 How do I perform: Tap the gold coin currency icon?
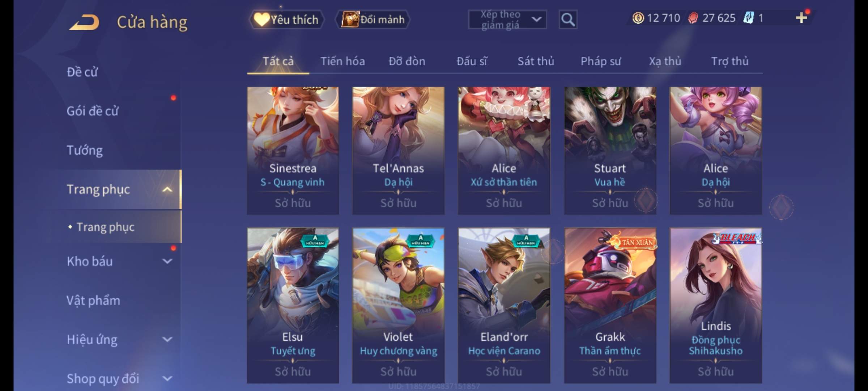click(638, 18)
